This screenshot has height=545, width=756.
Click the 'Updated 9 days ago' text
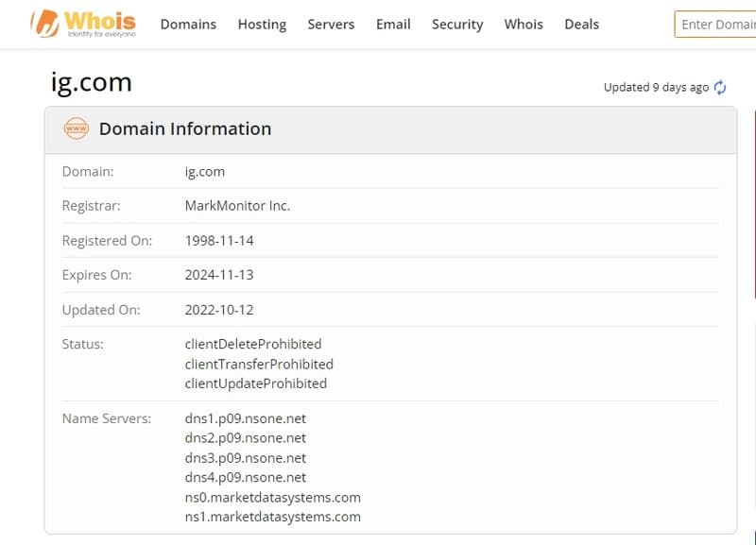click(x=656, y=87)
